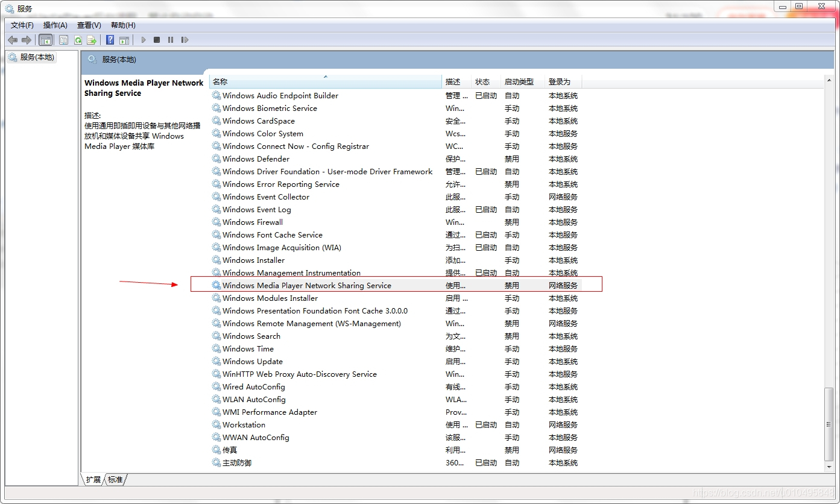840x504 pixels.
Task: Sort by the 状态 column header
Action: (486, 81)
